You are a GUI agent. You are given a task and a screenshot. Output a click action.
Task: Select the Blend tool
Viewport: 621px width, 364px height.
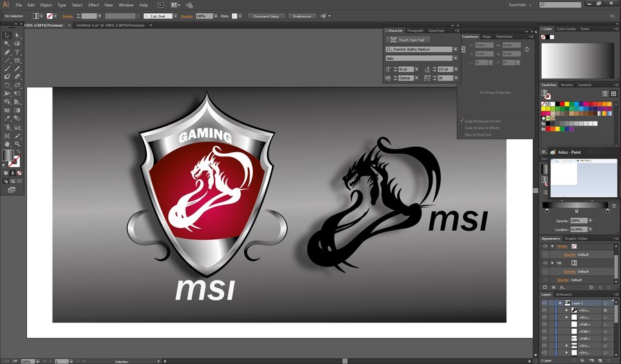17,119
